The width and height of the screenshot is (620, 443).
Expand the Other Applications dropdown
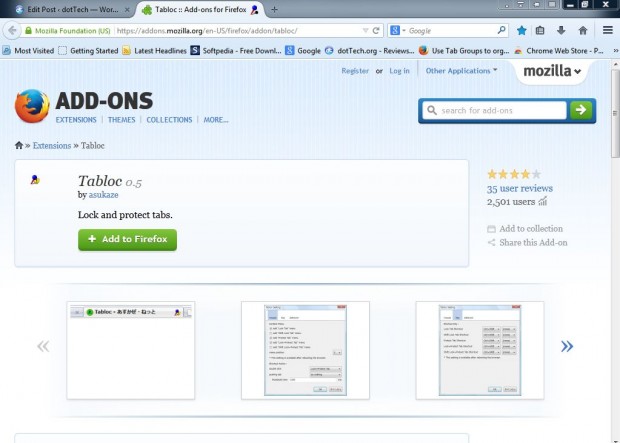(x=461, y=70)
